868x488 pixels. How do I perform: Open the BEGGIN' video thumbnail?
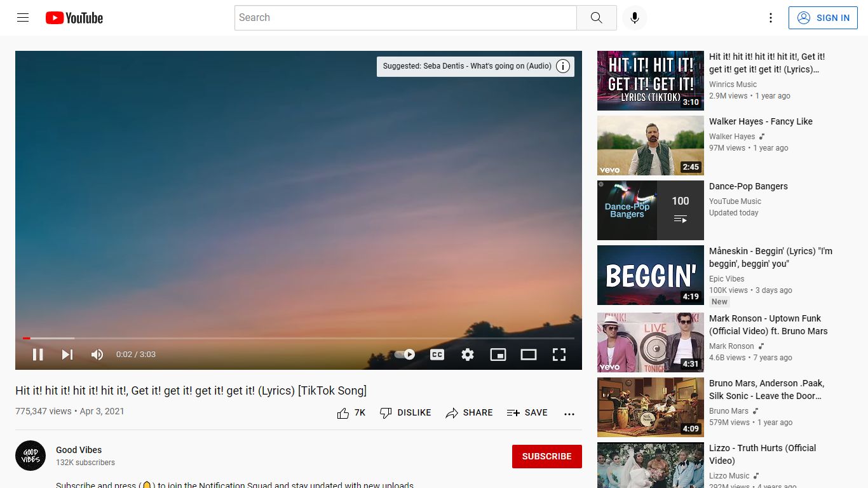[x=651, y=275]
